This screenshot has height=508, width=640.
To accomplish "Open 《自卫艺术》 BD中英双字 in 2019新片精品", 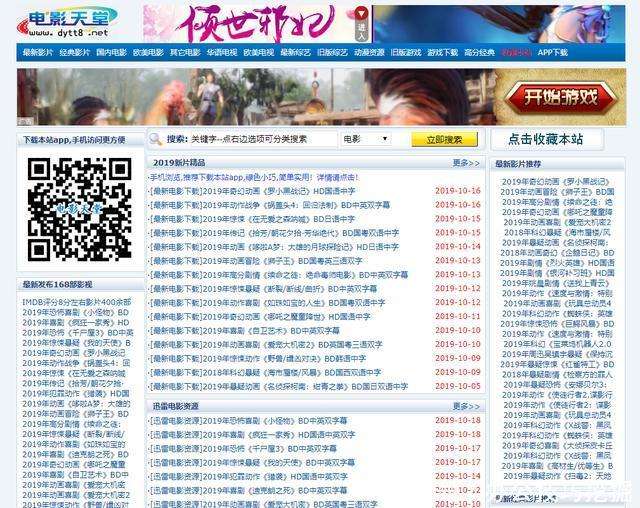I will click(x=244, y=331).
